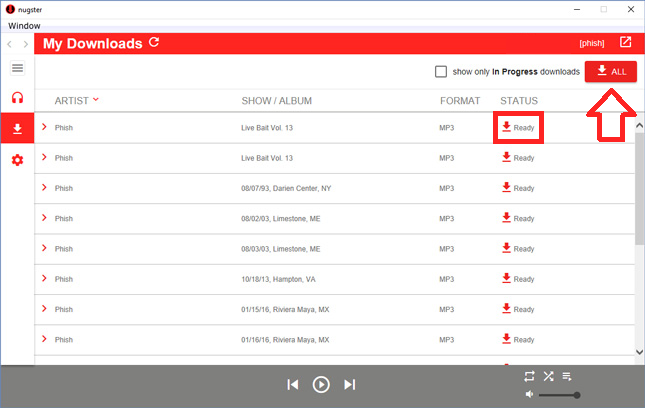
Task: Expand the 01/16/16 Riviera Maya row
Action: pos(44,339)
